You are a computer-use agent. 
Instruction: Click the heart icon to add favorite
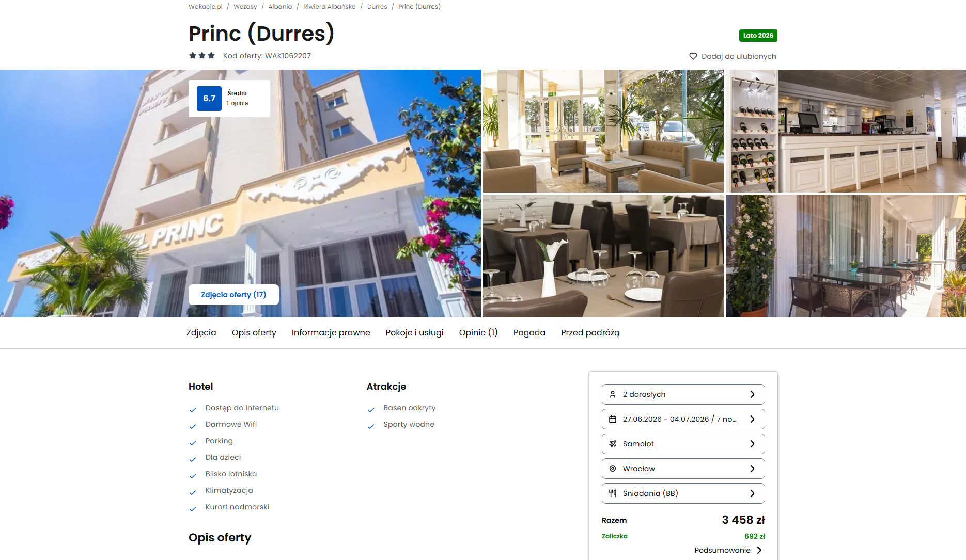click(x=693, y=56)
